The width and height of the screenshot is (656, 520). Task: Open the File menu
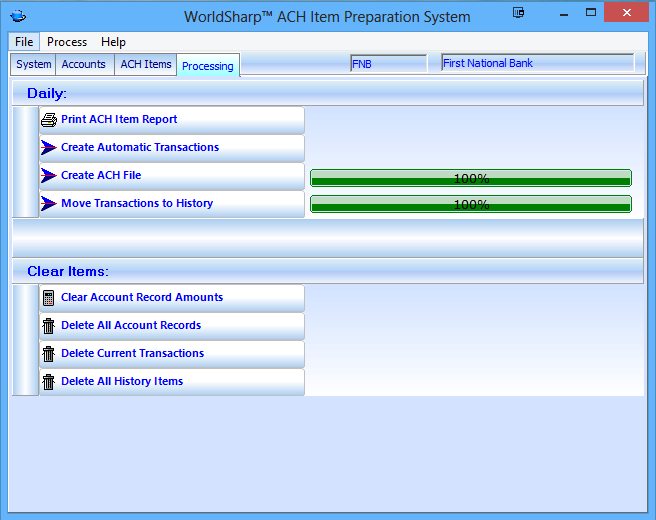point(24,42)
